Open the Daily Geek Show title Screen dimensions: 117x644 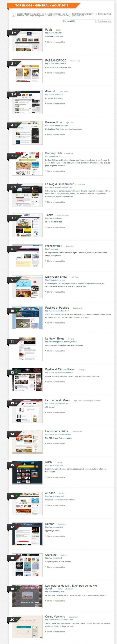(x=56, y=277)
